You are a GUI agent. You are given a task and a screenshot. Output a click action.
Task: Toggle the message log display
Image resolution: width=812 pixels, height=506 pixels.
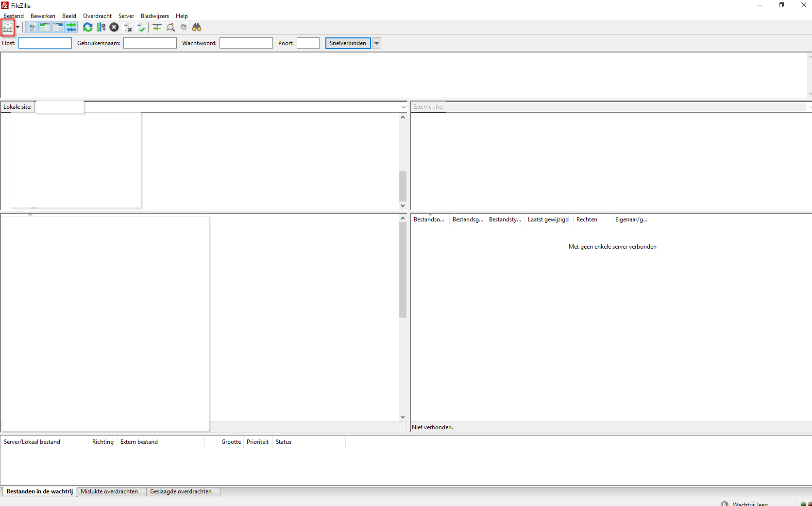(x=32, y=27)
